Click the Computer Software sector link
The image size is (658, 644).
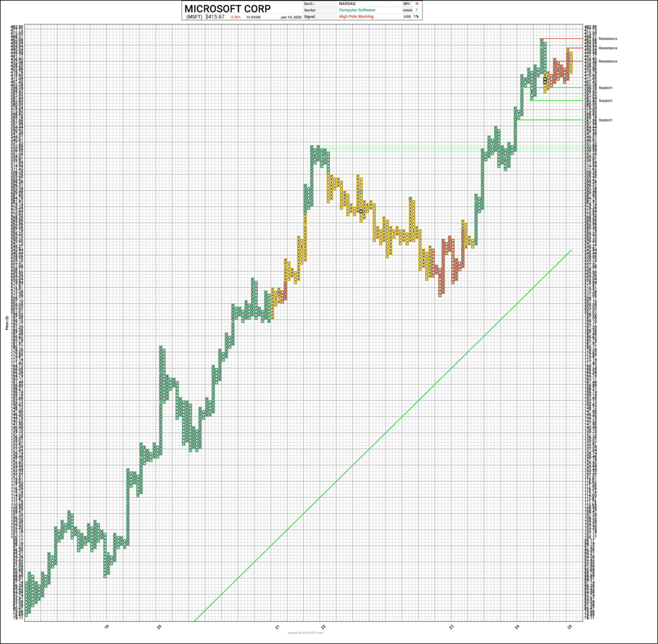[357, 10]
